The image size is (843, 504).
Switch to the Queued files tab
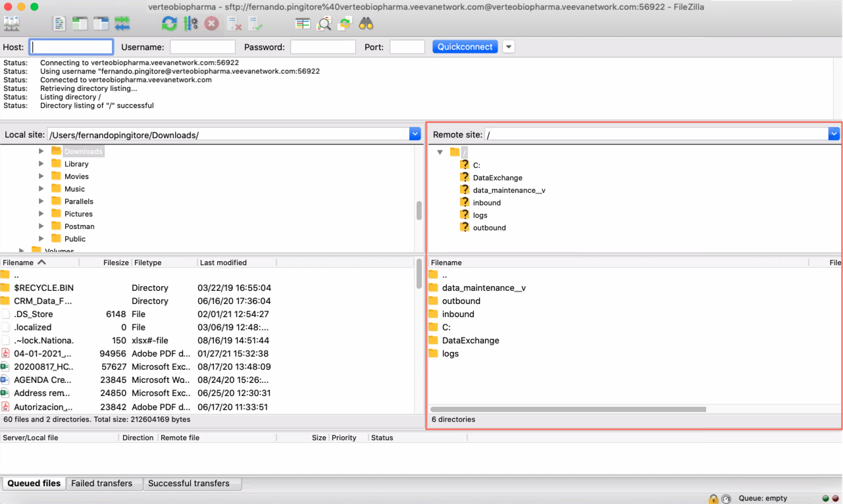click(34, 483)
